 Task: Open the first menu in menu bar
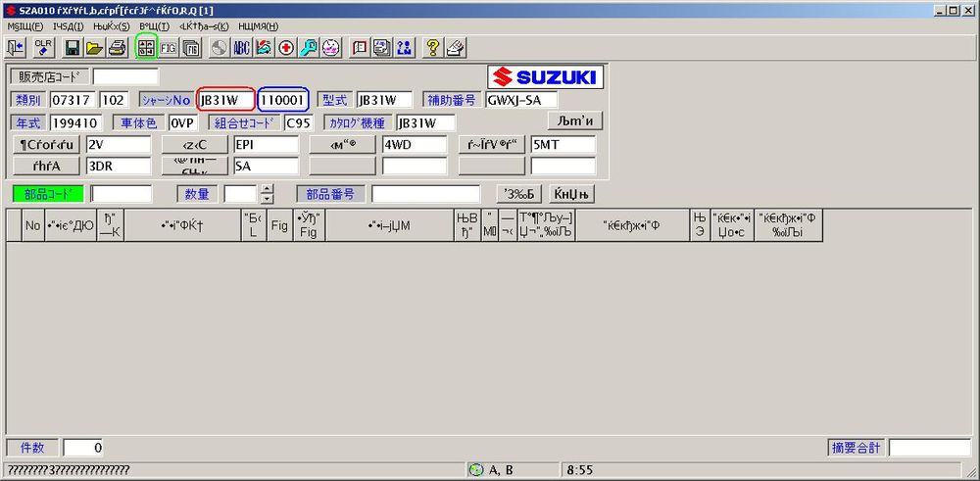click(x=24, y=25)
